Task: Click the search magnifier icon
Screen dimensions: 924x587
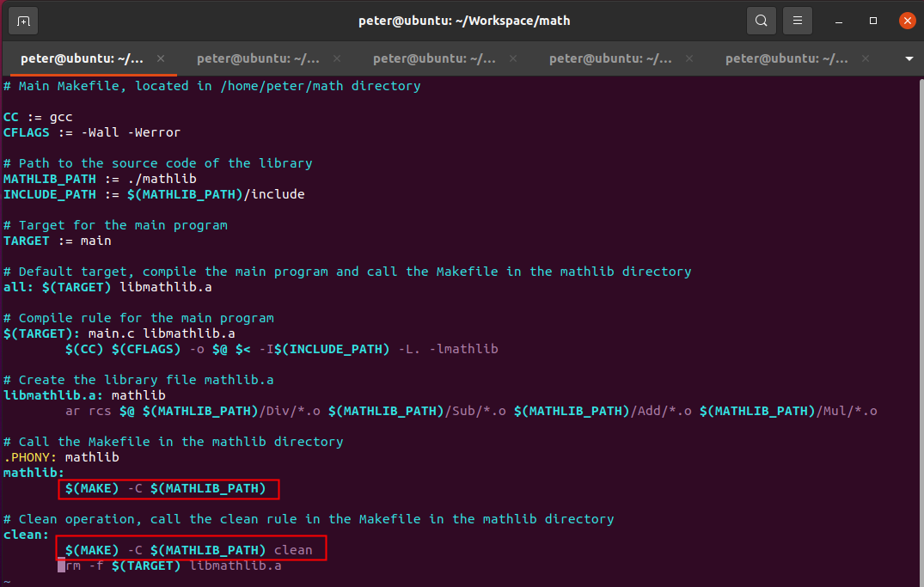Action: tap(761, 21)
